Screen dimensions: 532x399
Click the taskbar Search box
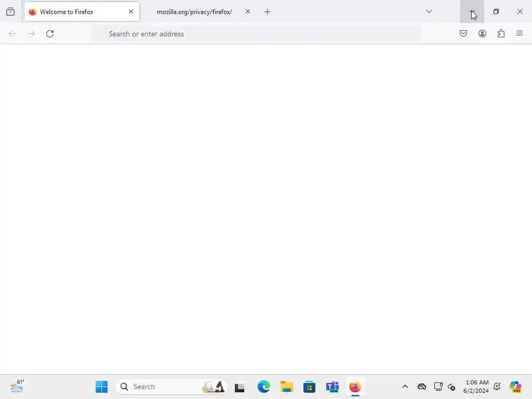pyautogui.click(x=171, y=387)
